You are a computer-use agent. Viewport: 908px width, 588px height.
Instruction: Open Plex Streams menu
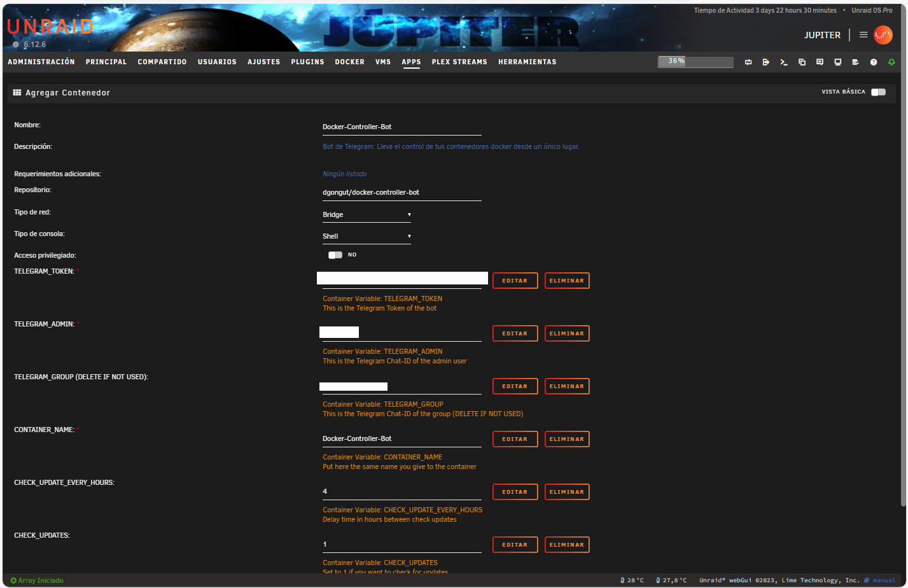[459, 62]
